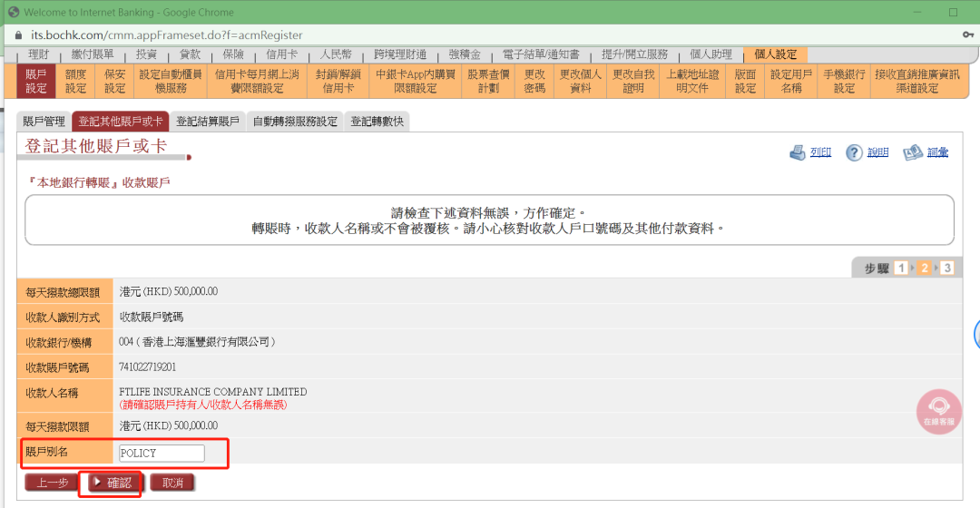Viewport: 980px width, 508px height.
Task: Click step 3 in the 步驟 indicator
Action: click(x=946, y=268)
